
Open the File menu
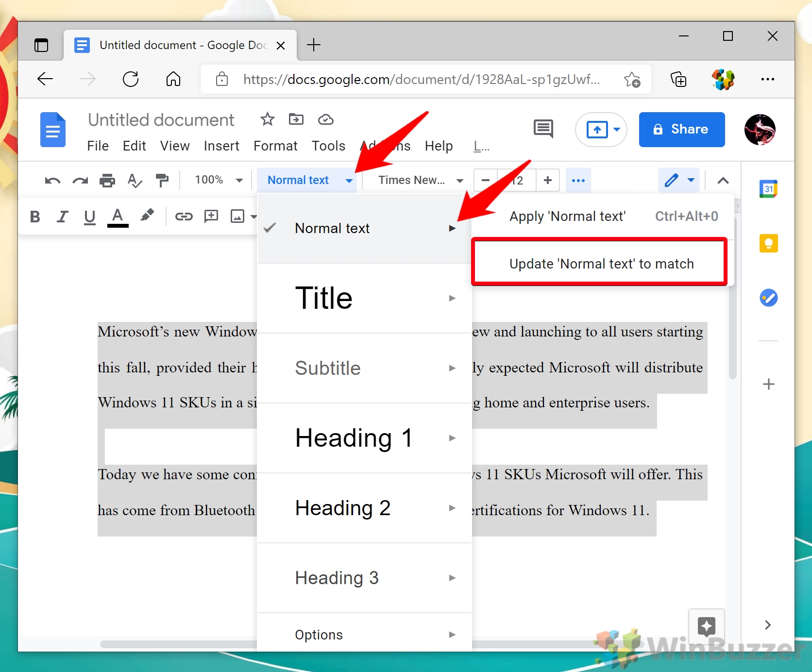[x=98, y=146]
